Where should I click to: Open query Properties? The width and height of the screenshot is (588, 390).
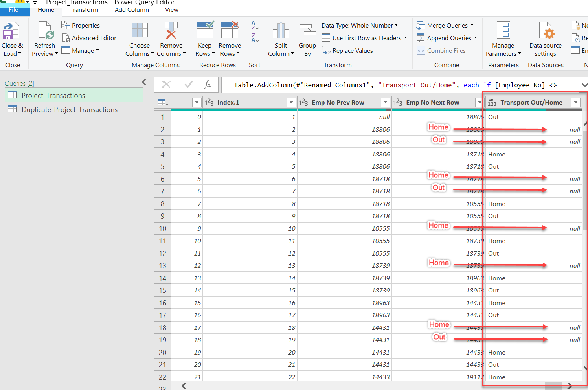[81, 26]
